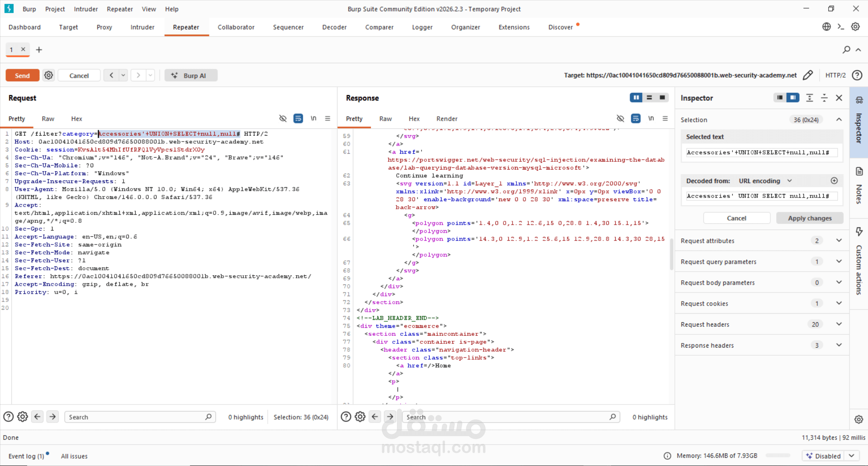This screenshot has width=868, height=466.
Task: Focus the Request search input field
Action: click(x=140, y=417)
